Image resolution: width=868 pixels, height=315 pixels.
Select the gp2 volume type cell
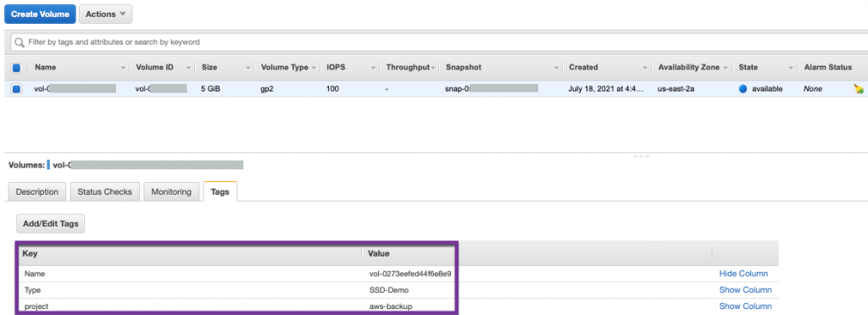tap(267, 89)
